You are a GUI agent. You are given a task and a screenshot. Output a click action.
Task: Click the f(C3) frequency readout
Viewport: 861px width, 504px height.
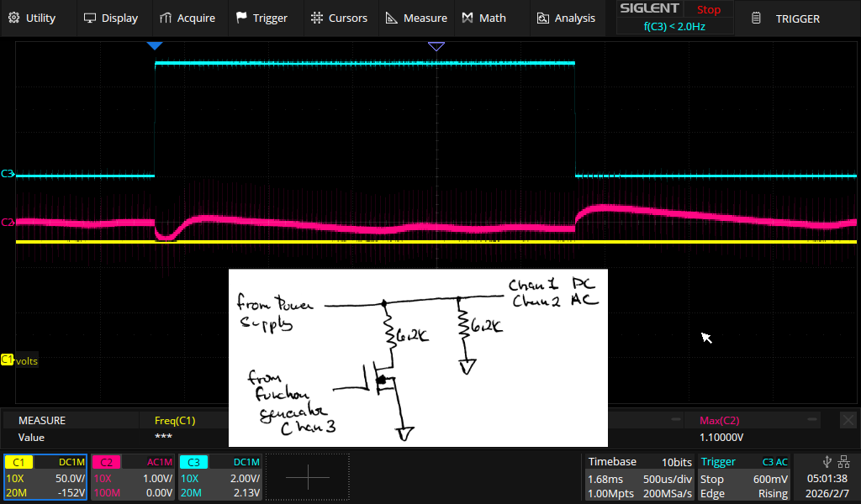[673, 26]
